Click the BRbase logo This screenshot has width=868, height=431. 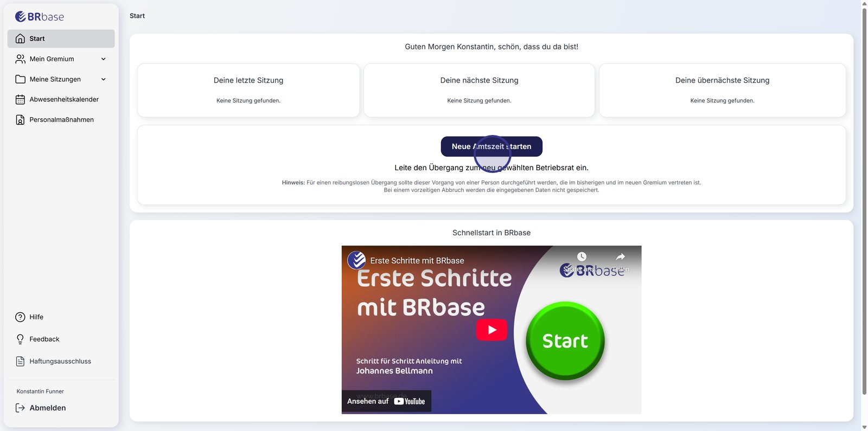(x=40, y=17)
